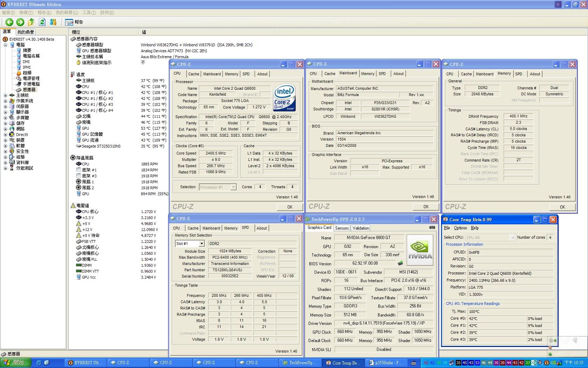Click Internet Explorer quick launch icon

click(39, 363)
